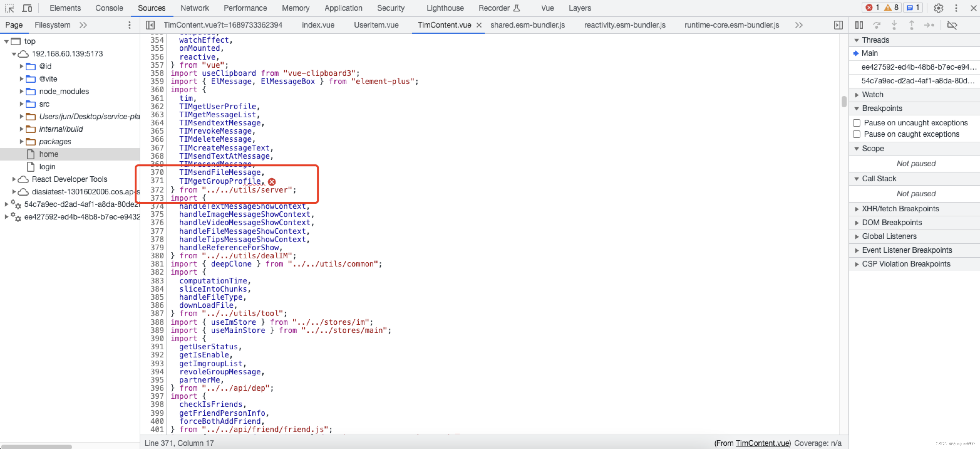The width and height of the screenshot is (980, 449).
Task: Enable Pause on caught exceptions
Action: (x=856, y=134)
